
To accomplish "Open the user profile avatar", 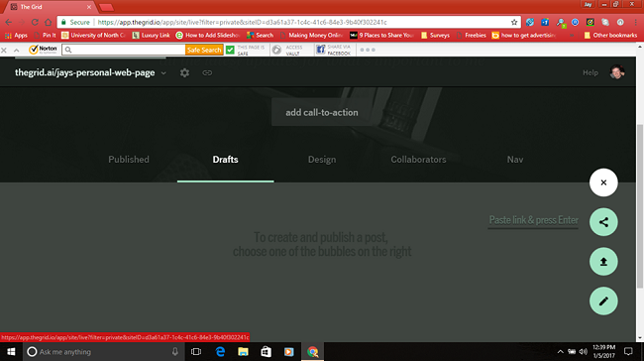I will (616, 72).
